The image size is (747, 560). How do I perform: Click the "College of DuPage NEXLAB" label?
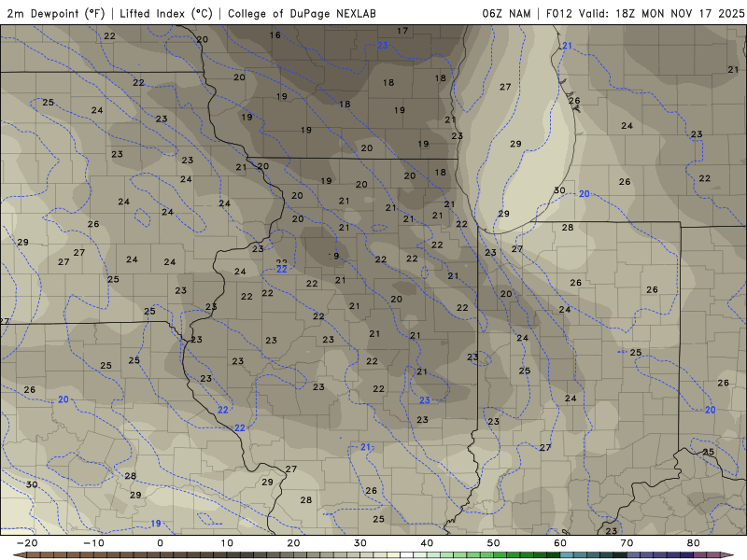click(x=302, y=13)
